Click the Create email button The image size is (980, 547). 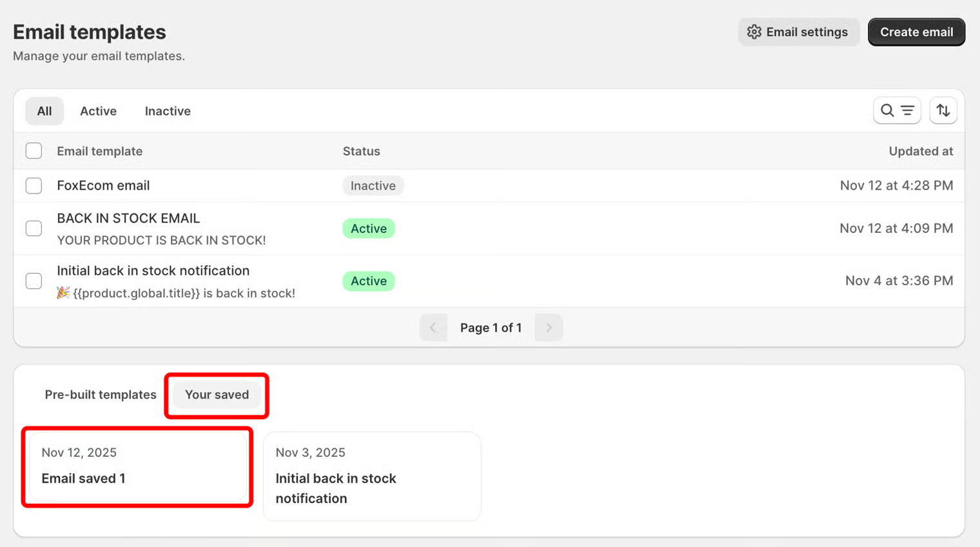click(916, 32)
